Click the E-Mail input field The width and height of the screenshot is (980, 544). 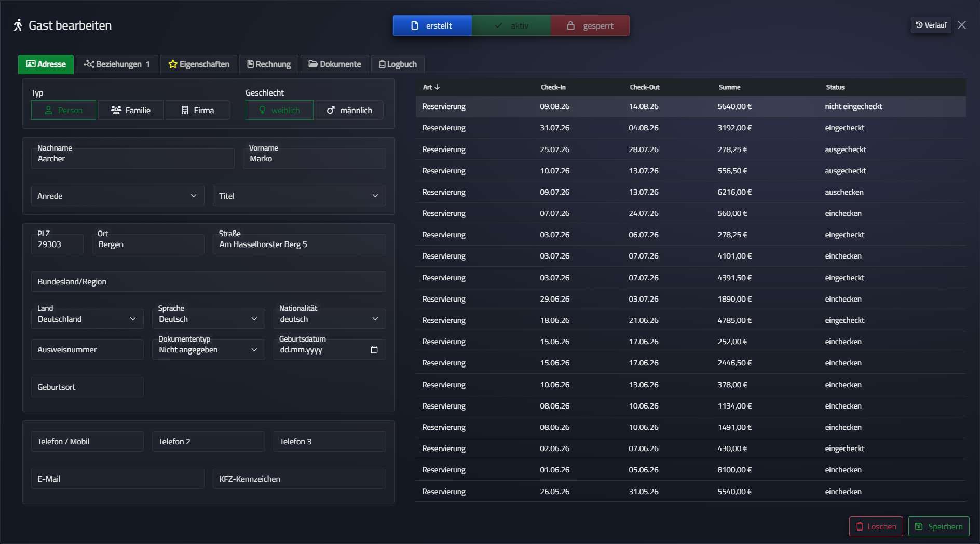[118, 479]
